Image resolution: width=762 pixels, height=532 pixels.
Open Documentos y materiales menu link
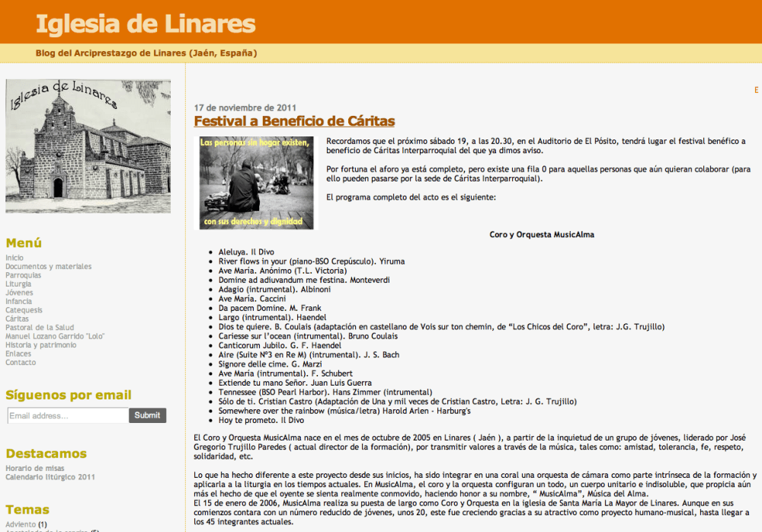48,267
